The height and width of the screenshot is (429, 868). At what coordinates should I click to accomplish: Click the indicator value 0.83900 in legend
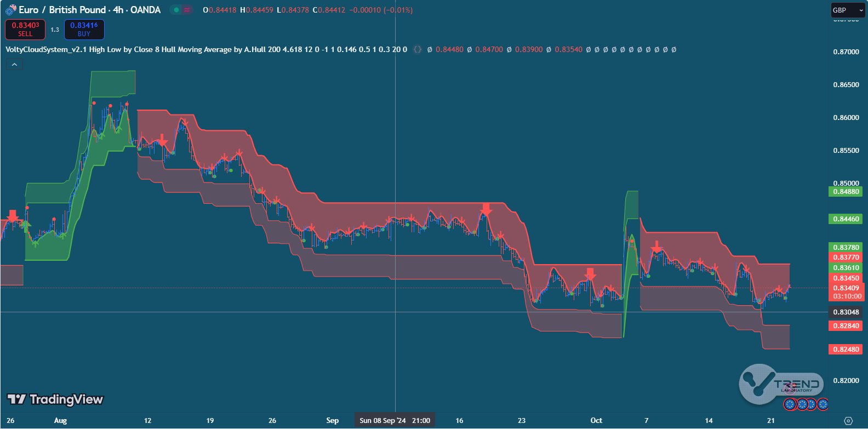tap(529, 49)
